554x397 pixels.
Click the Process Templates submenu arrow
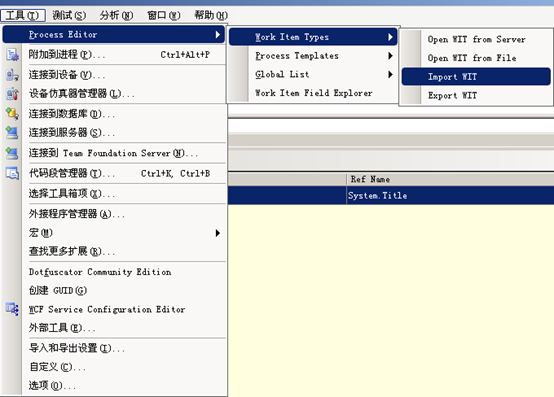click(390, 56)
